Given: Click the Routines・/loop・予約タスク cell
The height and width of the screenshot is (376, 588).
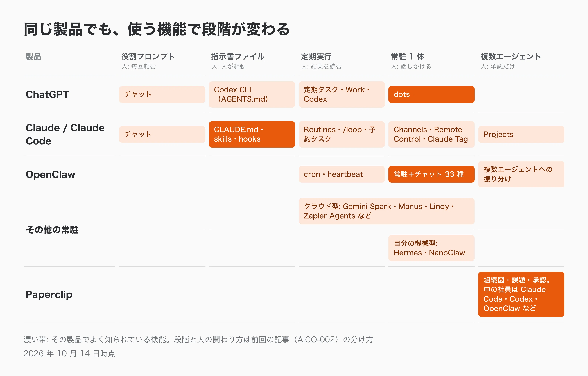Looking at the screenshot, I should [x=342, y=135].
